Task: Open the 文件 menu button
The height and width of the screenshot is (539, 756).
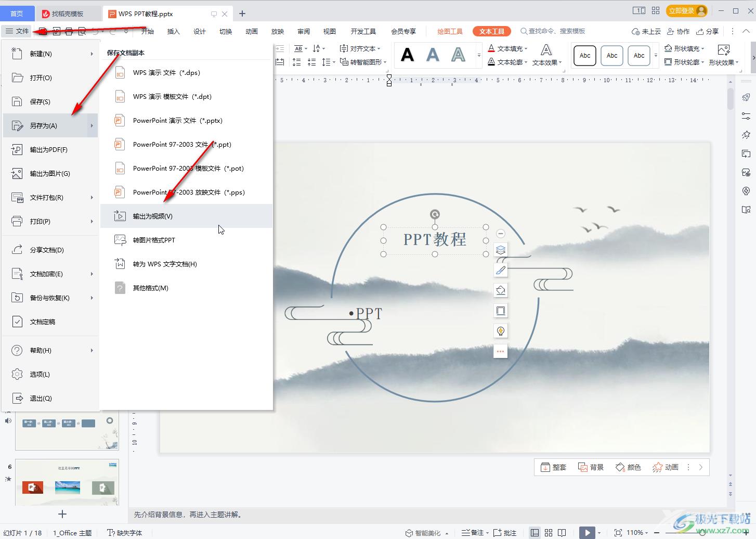Action: (17, 31)
